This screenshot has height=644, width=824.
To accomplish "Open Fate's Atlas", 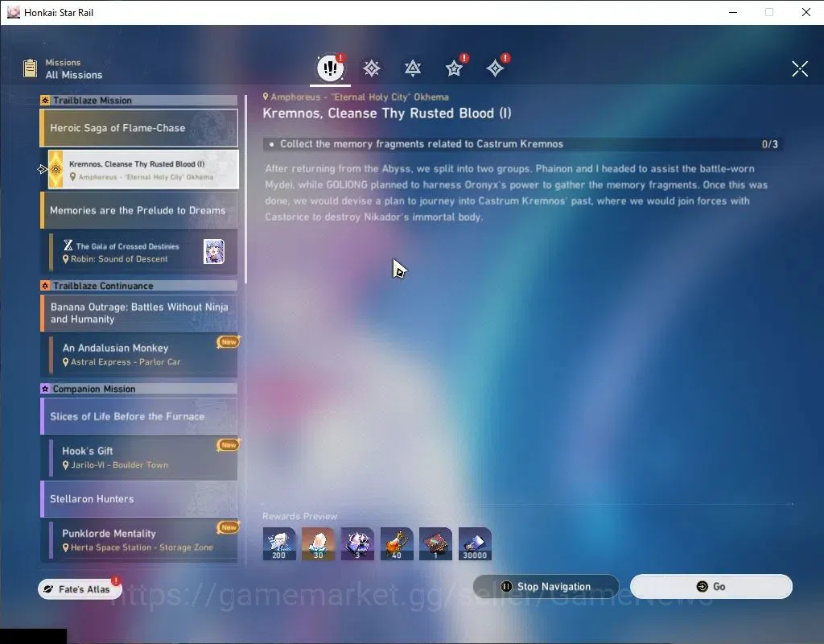I will (x=80, y=588).
